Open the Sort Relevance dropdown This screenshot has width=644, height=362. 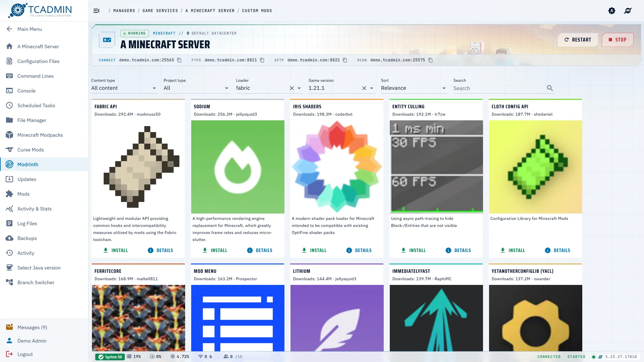pyautogui.click(x=414, y=88)
